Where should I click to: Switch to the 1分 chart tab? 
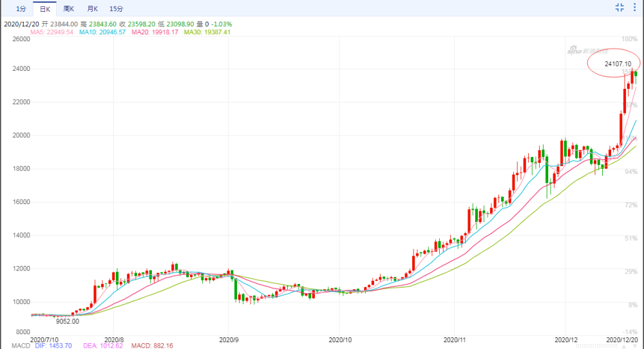tap(21, 8)
